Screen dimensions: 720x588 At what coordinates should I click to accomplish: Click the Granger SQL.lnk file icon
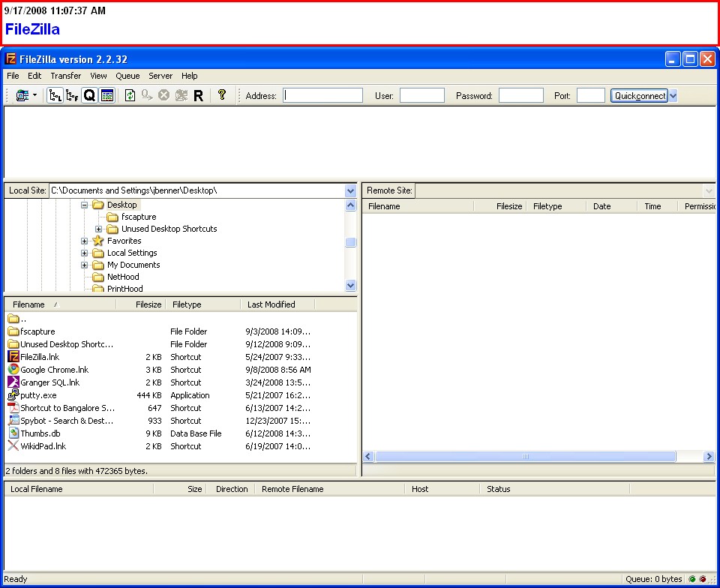[x=13, y=382]
